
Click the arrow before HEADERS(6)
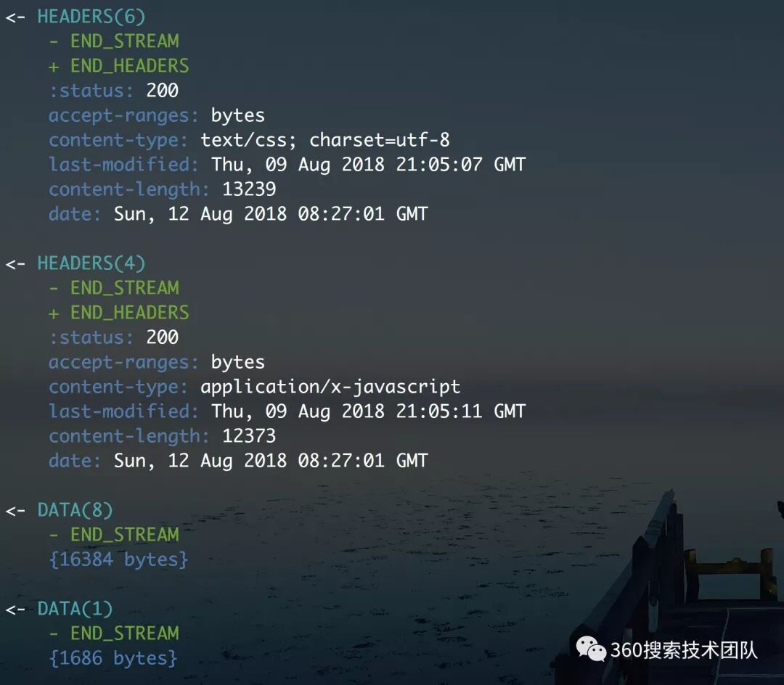[15, 17]
